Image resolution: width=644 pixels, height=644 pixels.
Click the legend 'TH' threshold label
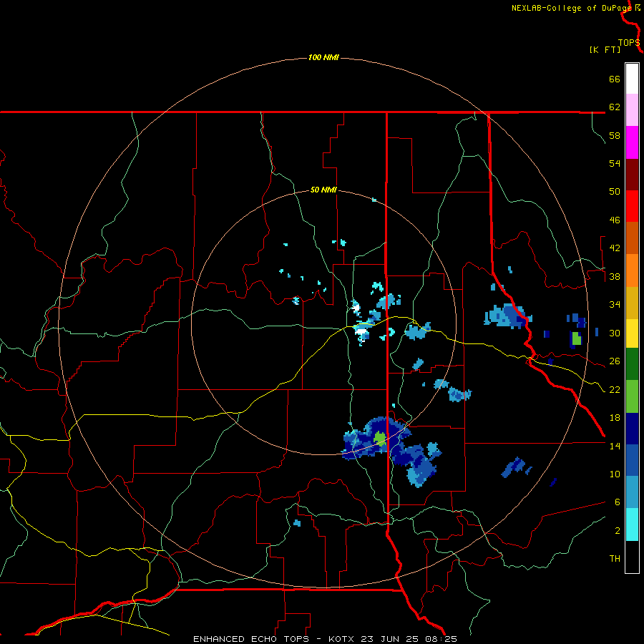pyautogui.click(x=615, y=558)
